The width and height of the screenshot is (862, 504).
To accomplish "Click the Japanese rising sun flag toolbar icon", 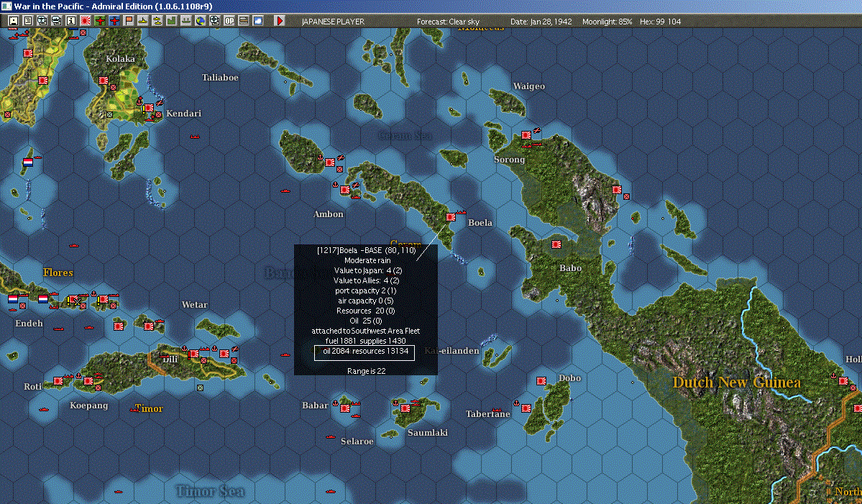I will pos(86,21).
